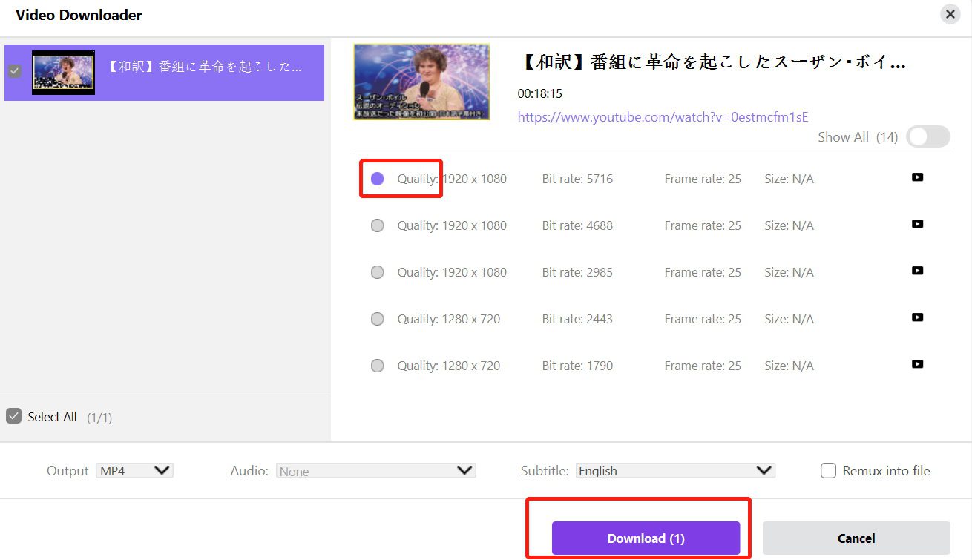Uncheck the Select All checkbox
972x560 pixels.
coord(13,416)
